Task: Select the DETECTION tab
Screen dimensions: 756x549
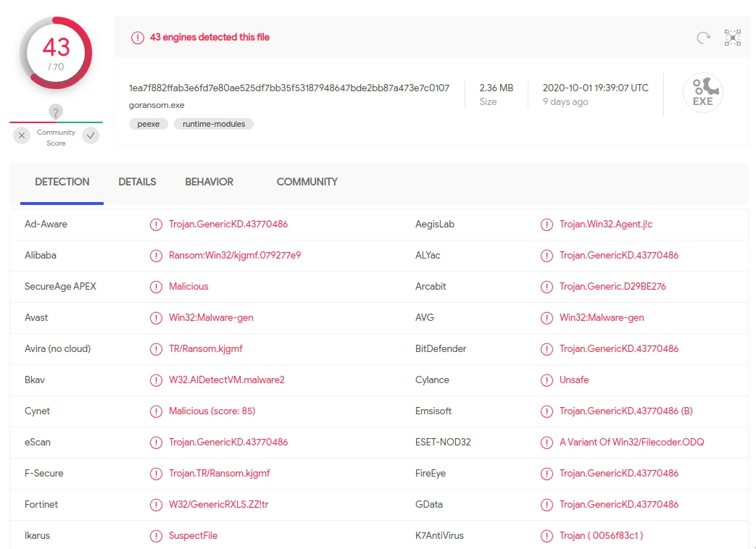Action: tap(62, 182)
